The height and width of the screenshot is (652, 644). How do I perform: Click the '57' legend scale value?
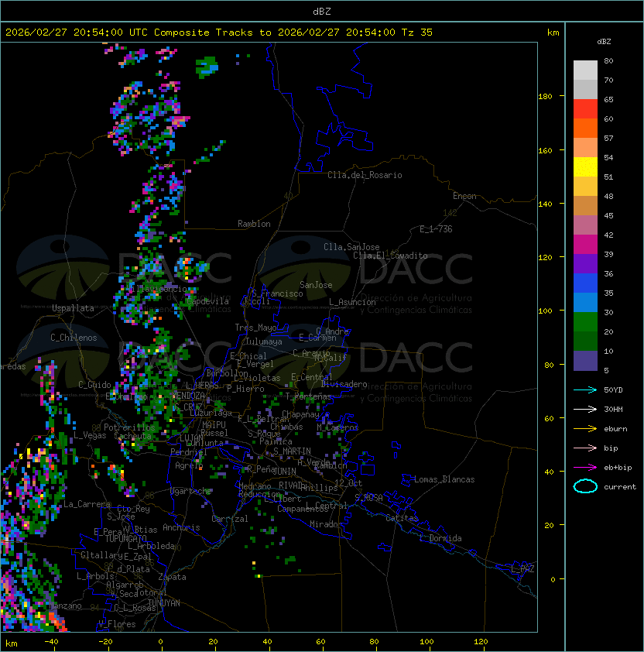point(608,139)
